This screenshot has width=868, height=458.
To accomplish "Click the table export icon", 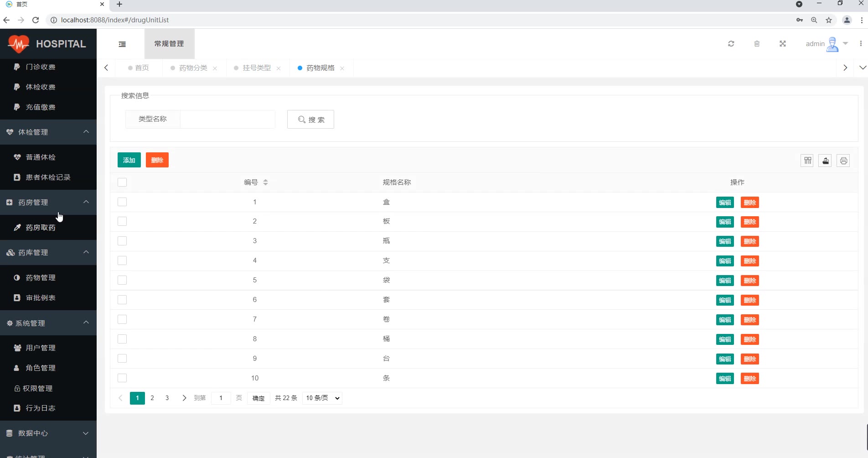I will coord(826,161).
